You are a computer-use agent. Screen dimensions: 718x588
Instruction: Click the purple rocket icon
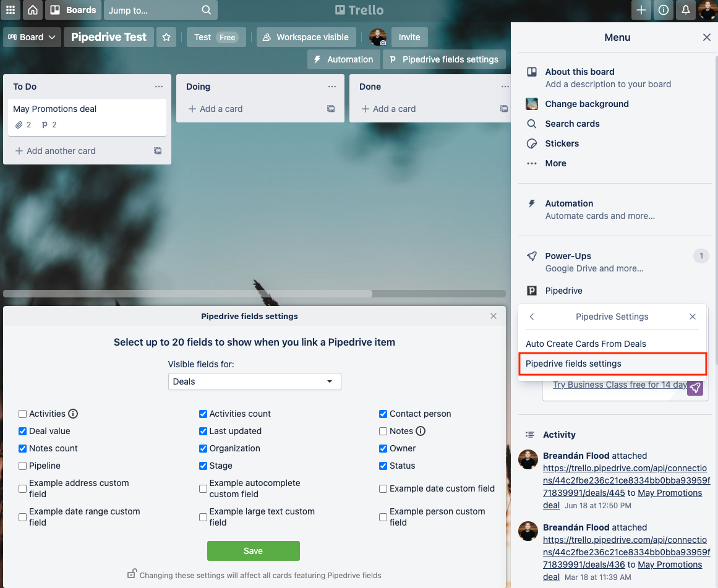(695, 388)
